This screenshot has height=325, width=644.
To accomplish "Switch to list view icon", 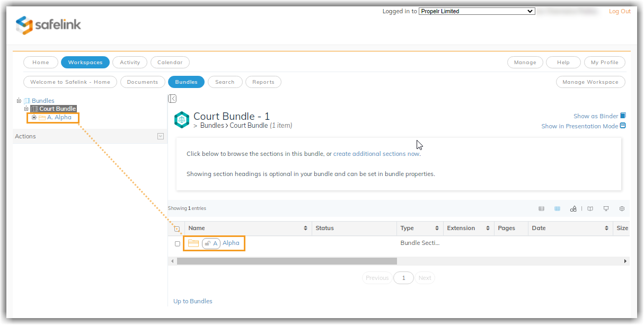I will tap(541, 209).
